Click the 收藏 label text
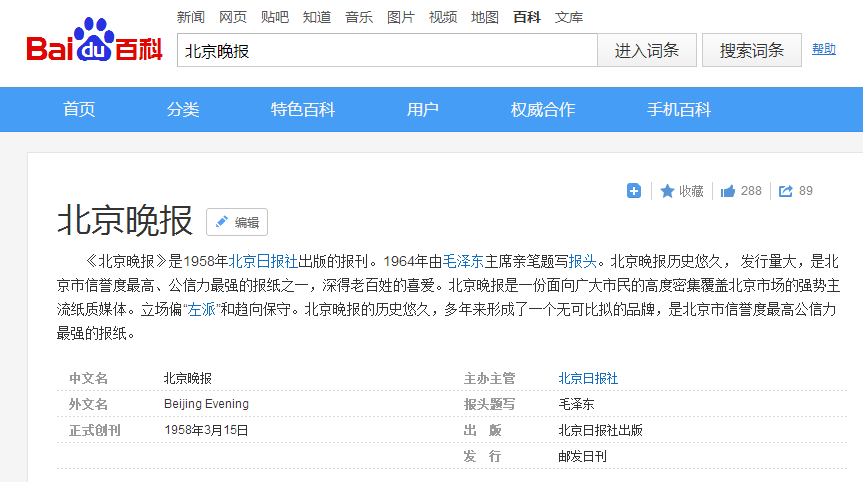The height and width of the screenshot is (482, 863). [691, 191]
